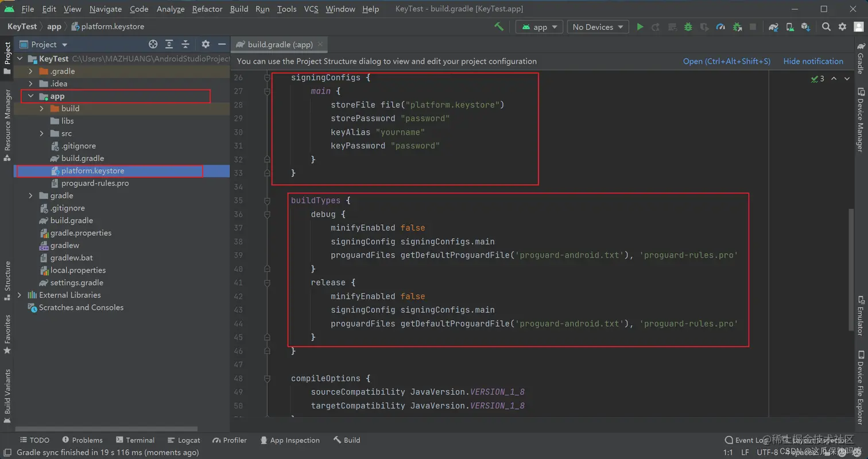Screen dimensions: 868x459
Task: Click Collapse All in the Project panel
Action: click(185, 44)
